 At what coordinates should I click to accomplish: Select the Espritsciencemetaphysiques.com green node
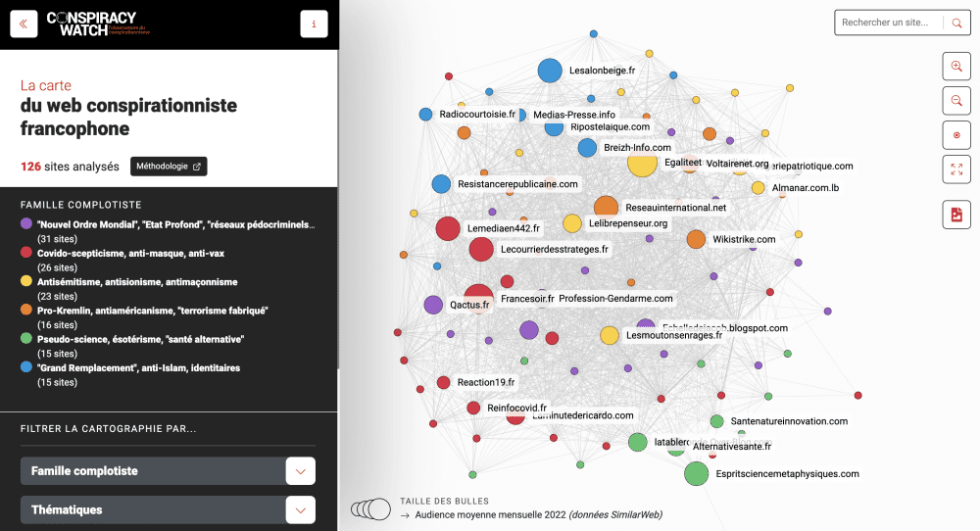click(x=696, y=473)
